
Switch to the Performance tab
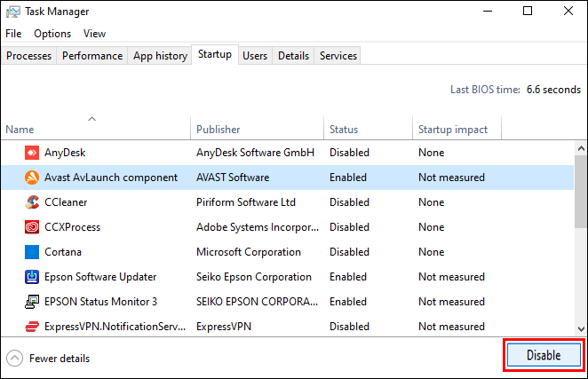(x=92, y=56)
